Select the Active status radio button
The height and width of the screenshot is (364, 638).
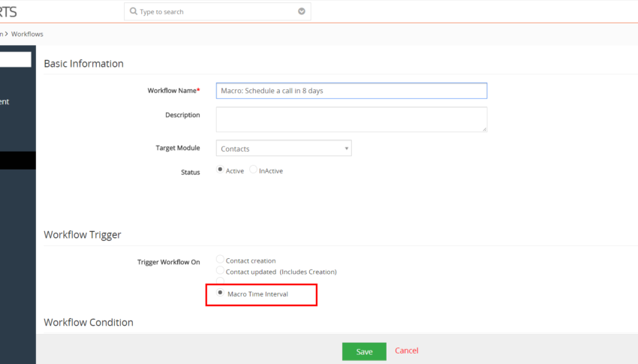click(x=220, y=169)
